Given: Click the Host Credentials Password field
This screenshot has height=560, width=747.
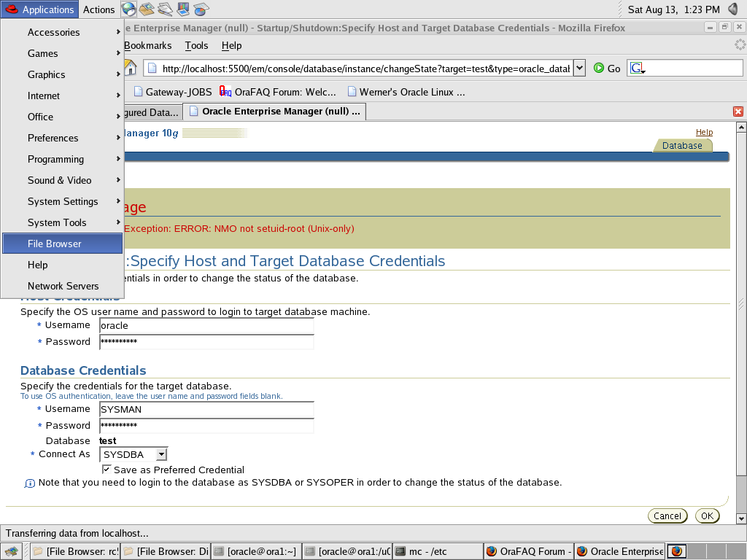Looking at the screenshot, I should 206,342.
